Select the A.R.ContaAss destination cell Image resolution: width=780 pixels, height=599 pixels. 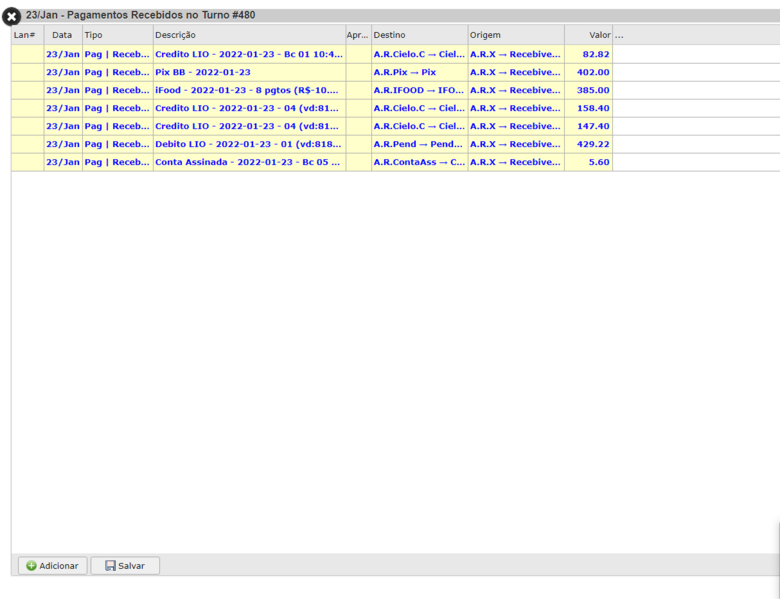point(419,162)
